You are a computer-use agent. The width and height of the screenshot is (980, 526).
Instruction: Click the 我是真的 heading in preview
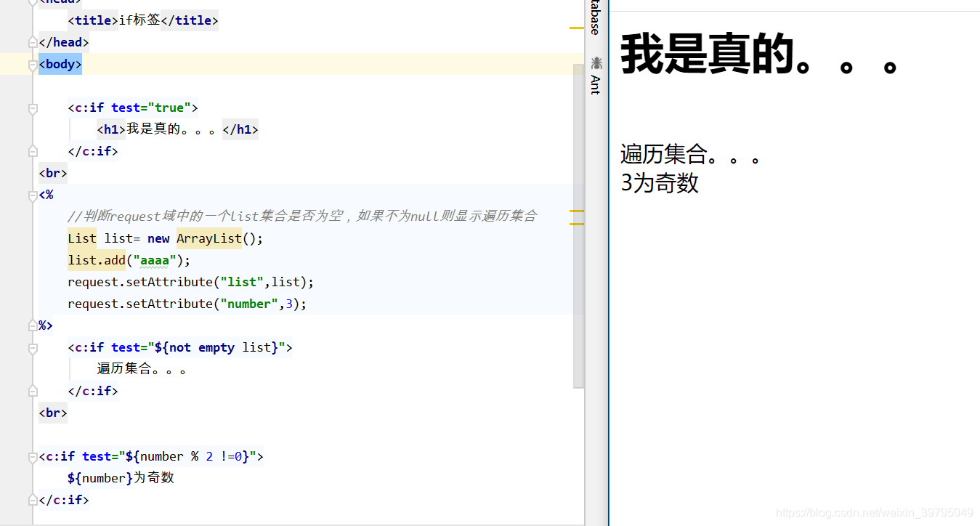point(760,54)
